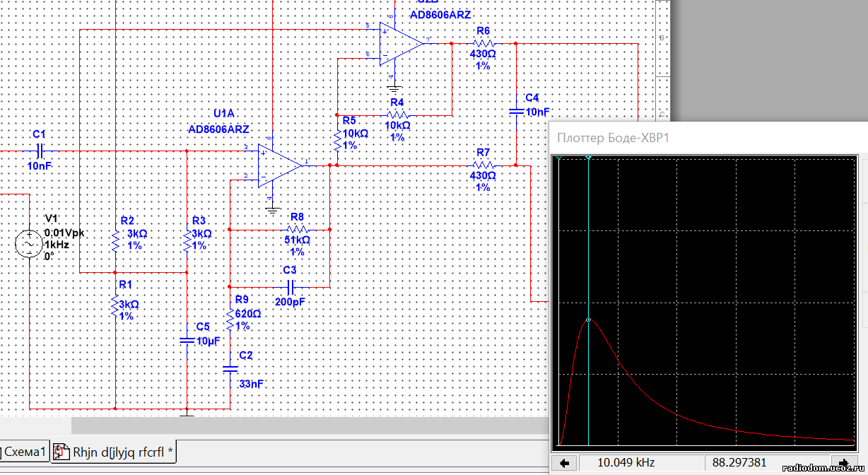Click the 3kΩ value of R1
The height and width of the screenshot is (475, 868).
[129, 305]
